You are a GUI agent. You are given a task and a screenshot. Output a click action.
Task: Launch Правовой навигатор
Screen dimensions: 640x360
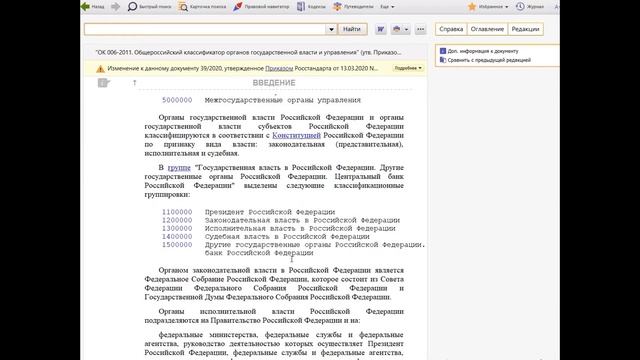point(261,7)
